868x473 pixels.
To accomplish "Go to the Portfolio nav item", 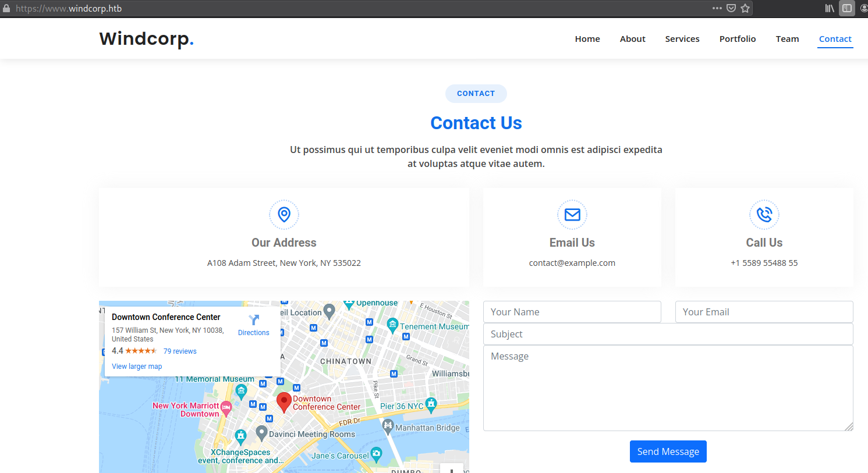I will coord(738,39).
